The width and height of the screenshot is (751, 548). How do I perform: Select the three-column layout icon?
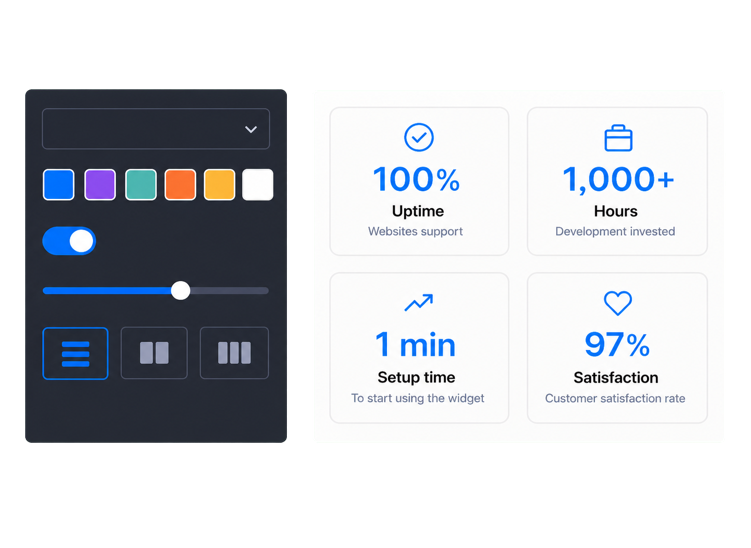pos(234,353)
